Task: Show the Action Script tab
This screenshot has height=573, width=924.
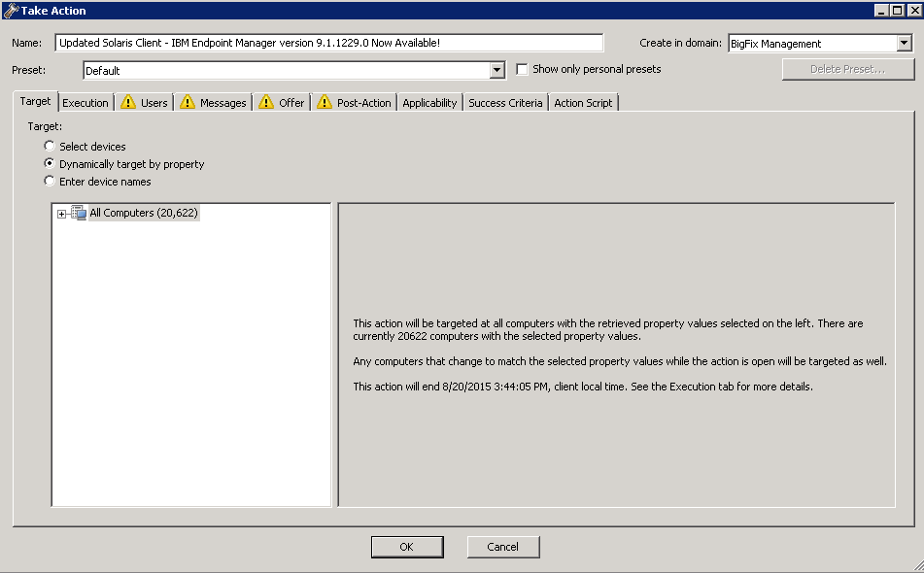Action: tap(583, 103)
